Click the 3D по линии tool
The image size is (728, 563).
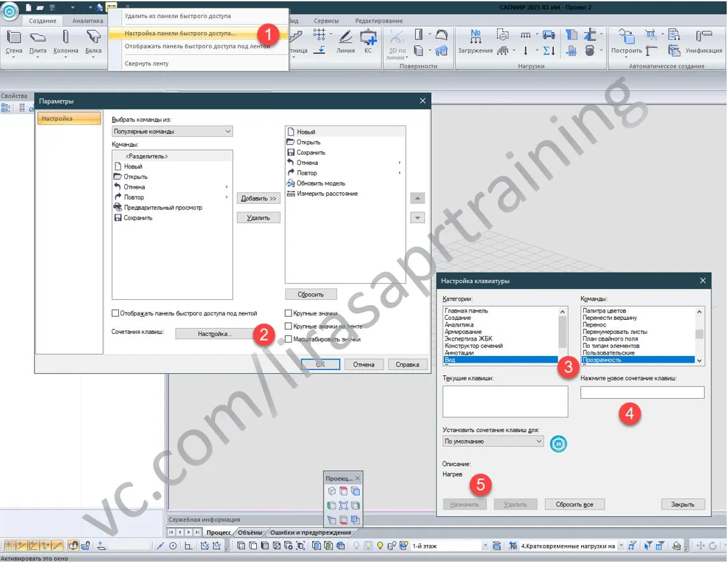click(397, 44)
